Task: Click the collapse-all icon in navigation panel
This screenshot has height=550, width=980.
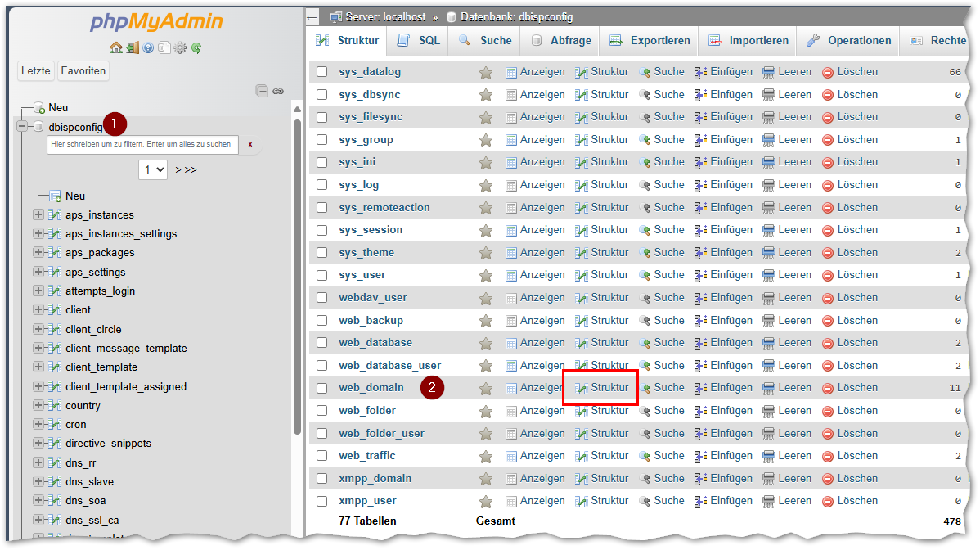Action: 262,91
